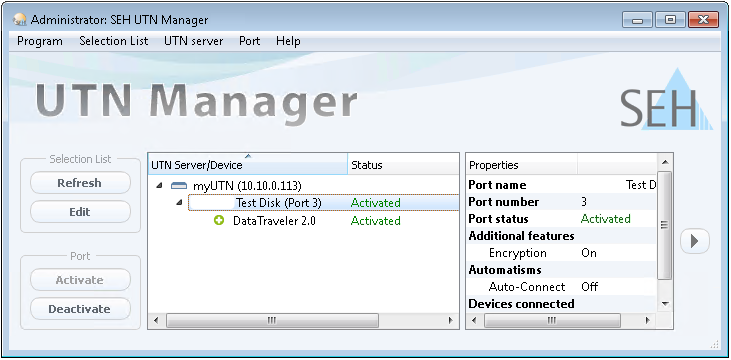731x360 pixels.
Task: Click the Deactivate port button
Action: click(80, 309)
